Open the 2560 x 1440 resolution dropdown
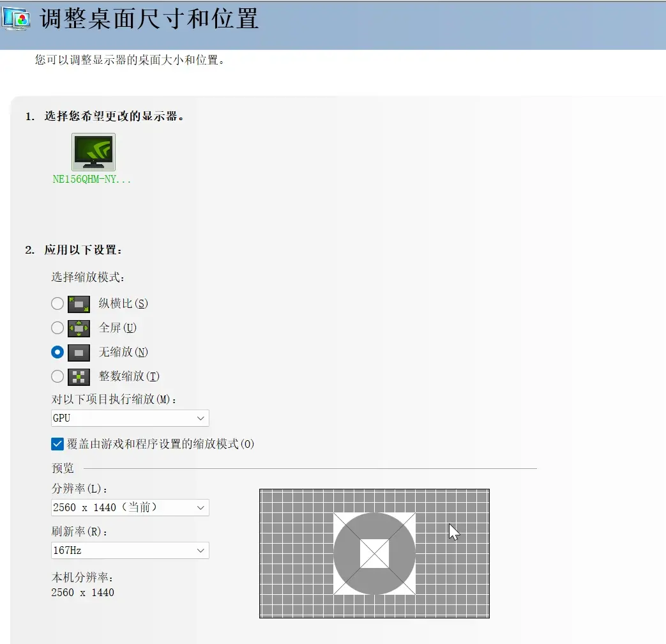Image resolution: width=666 pixels, height=644 pixels. (x=130, y=507)
